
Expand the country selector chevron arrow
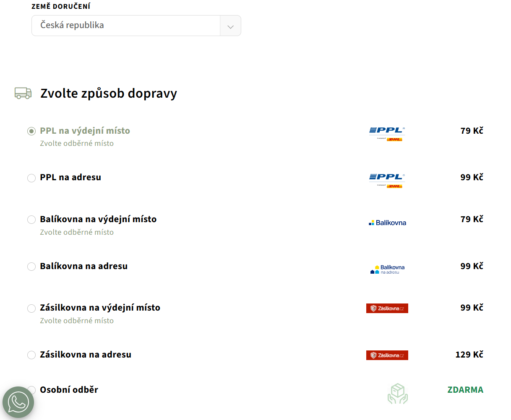click(x=230, y=26)
